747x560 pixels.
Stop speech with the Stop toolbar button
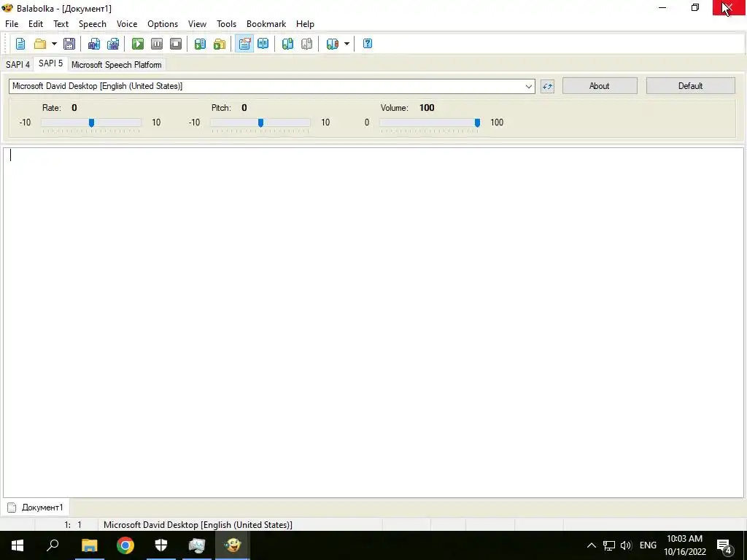[176, 44]
